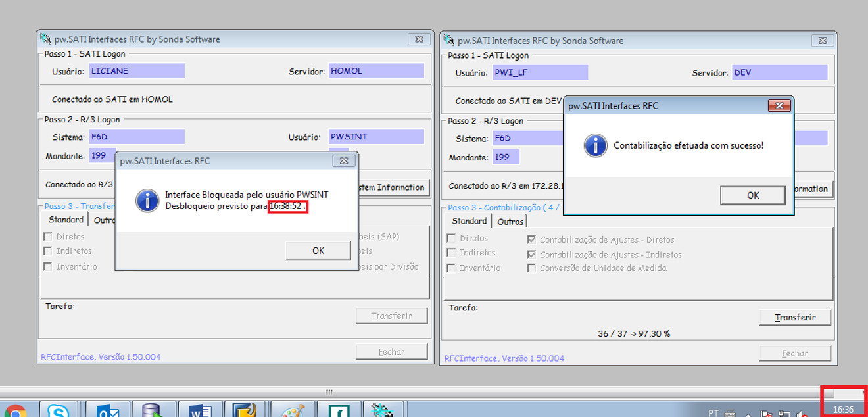Viewport: 868px width, 417px height.
Task: Click the 199 Mandante field in the right window
Action: (x=506, y=157)
